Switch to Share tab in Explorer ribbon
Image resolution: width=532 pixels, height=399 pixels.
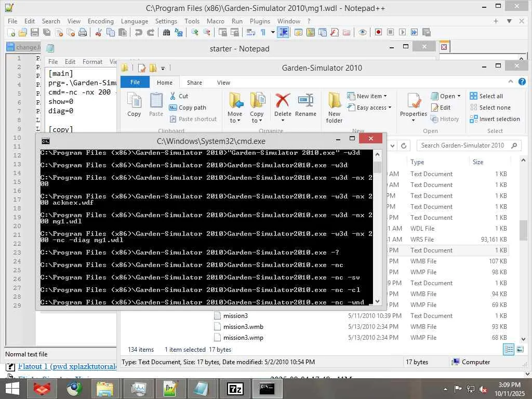(194, 83)
